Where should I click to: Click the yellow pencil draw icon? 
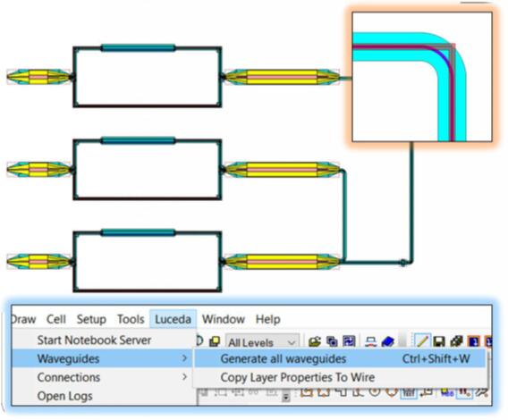click(422, 340)
